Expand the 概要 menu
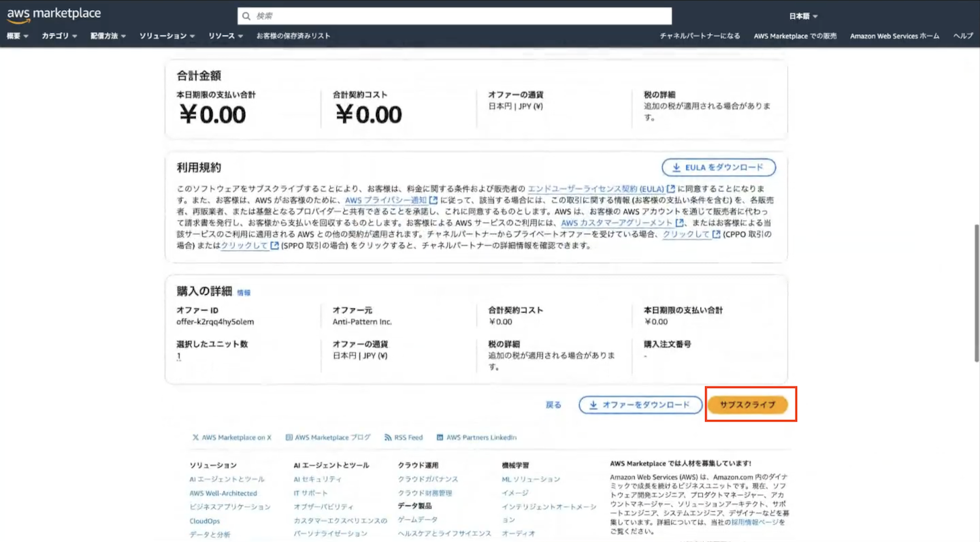The width and height of the screenshot is (980, 542). point(18,36)
